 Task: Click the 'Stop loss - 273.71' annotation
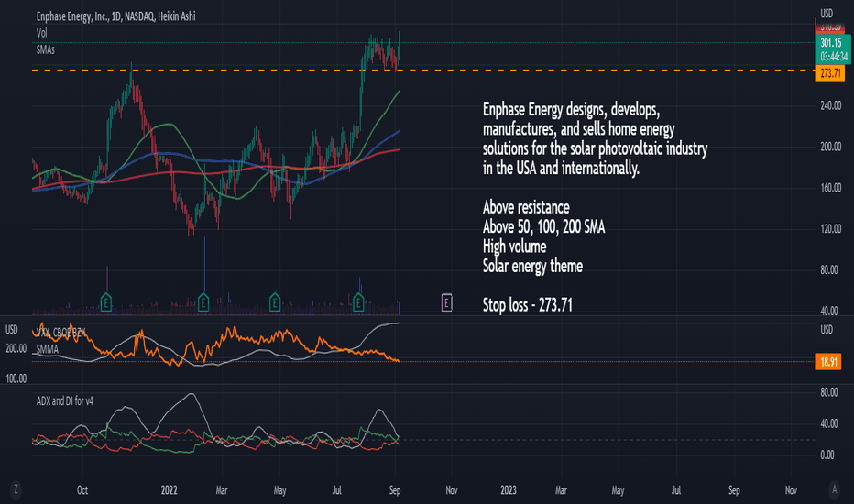[x=527, y=305]
